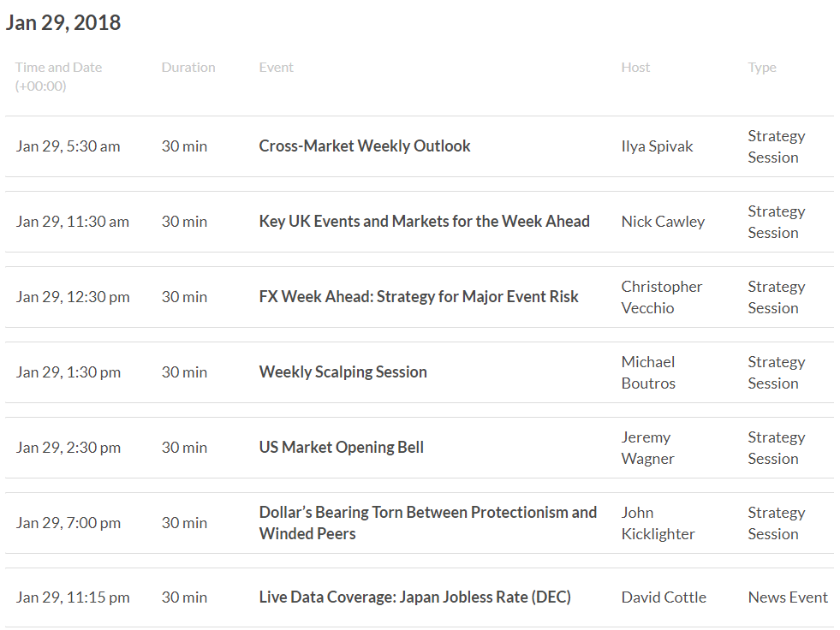Select host Michael Boutros
The height and width of the screenshot is (630, 840).
click(x=648, y=372)
